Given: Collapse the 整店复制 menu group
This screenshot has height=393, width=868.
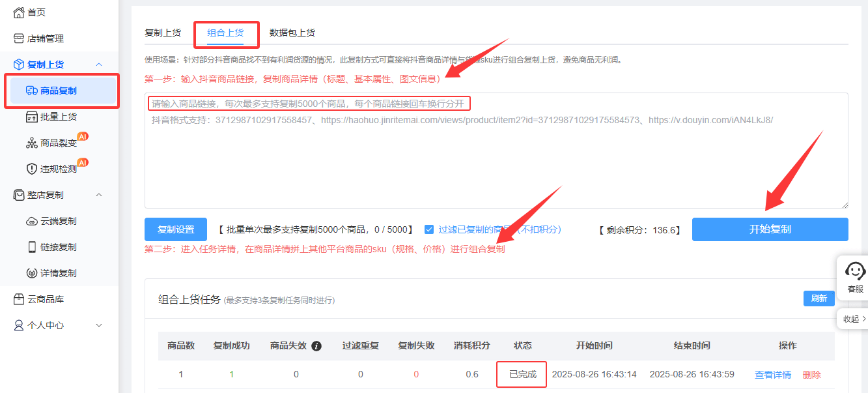Looking at the screenshot, I should (99, 195).
